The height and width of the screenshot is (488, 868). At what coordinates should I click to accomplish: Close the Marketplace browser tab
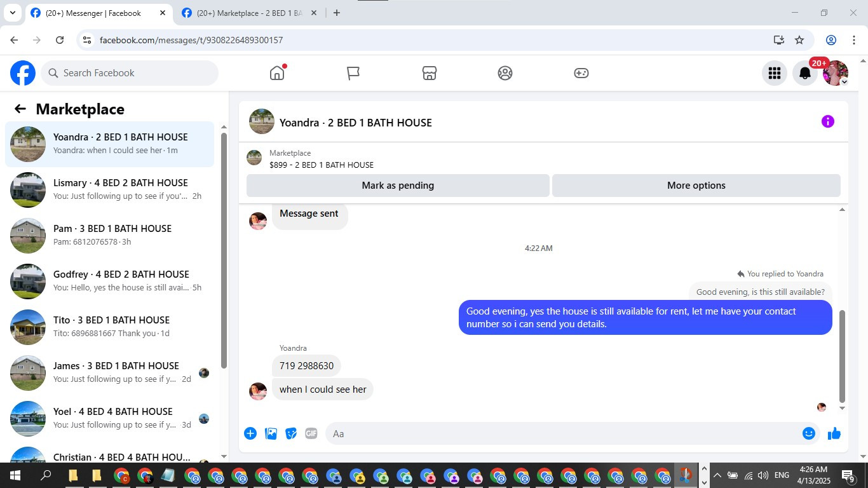pyautogui.click(x=314, y=13)
